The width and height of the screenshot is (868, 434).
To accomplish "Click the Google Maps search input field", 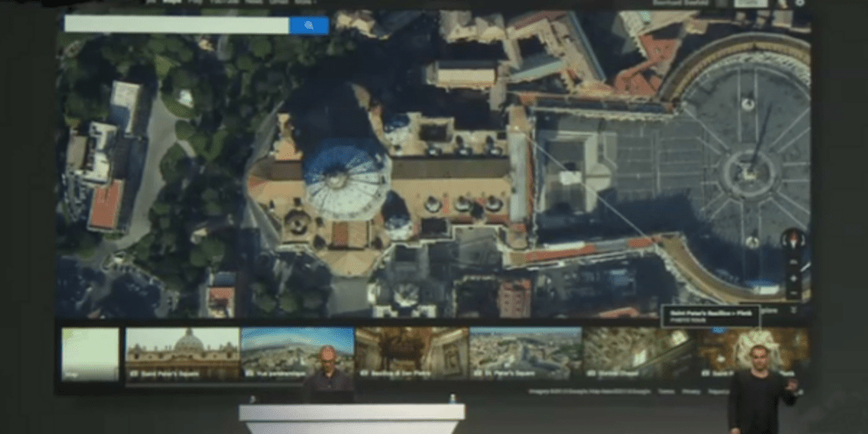I will click(x=177, y=24).
